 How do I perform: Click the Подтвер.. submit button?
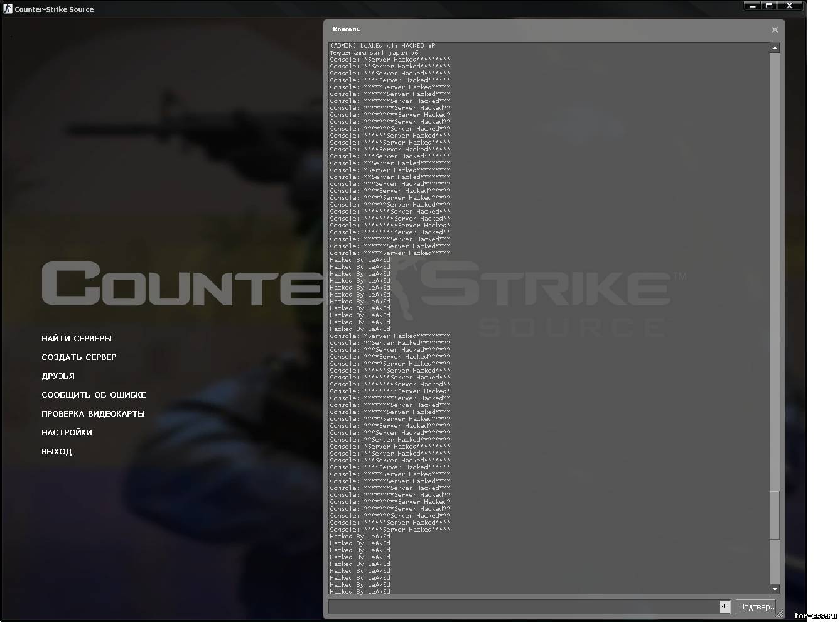point(756,607)
